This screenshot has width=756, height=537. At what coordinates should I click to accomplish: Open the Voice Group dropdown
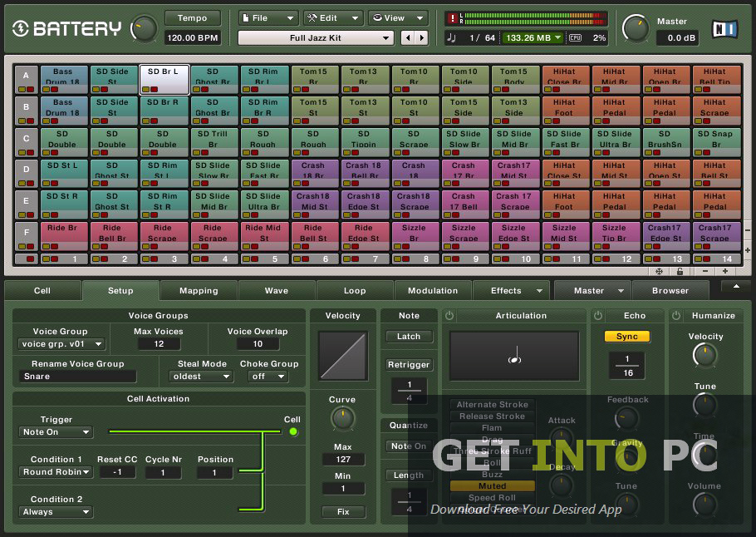[61, 344]
